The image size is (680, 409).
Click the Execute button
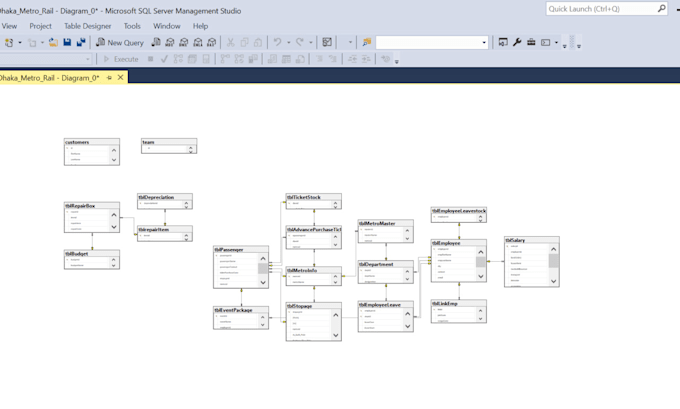tap(121, 59)
